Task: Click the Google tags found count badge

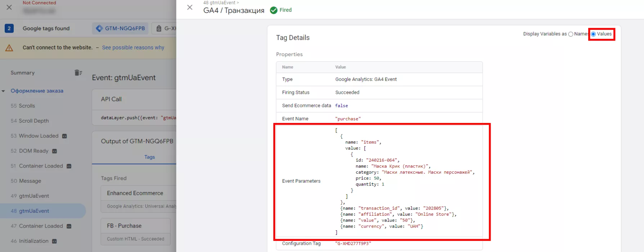Action: [x=9, y=28]
